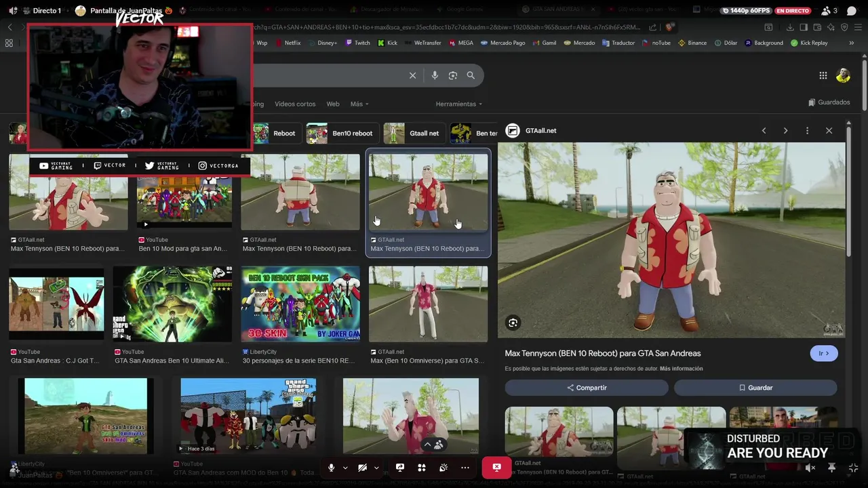Viewport: 868px width, 488px height.
Task: Click the Compartir button
Action: pos(587,388)
